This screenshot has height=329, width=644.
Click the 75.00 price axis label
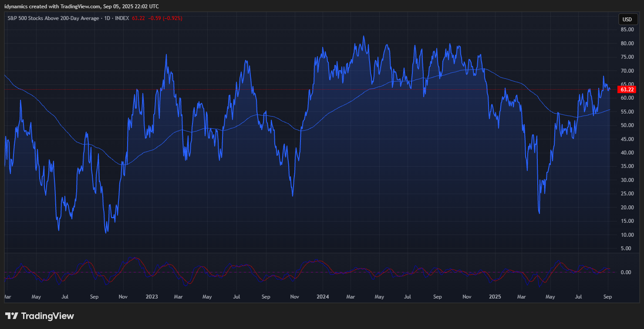[627, 57]
